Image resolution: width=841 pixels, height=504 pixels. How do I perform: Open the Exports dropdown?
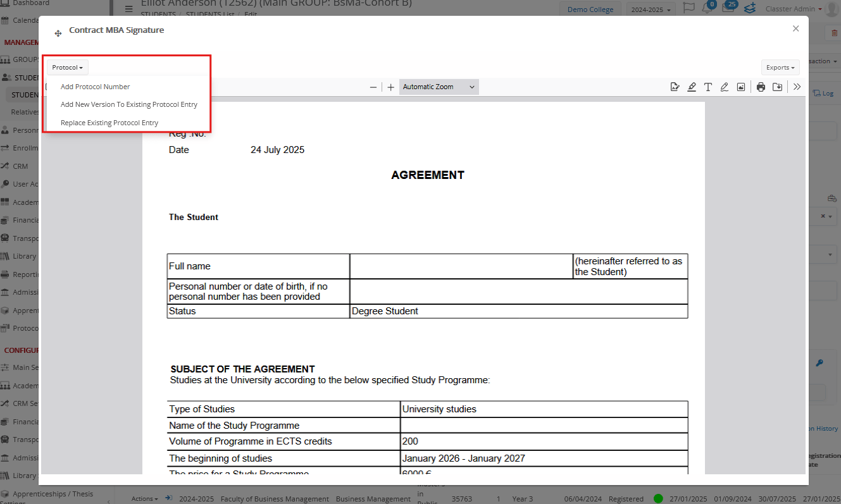click(780, 68)
